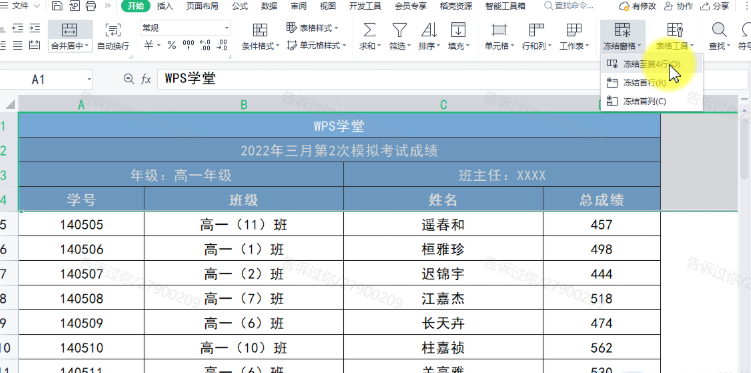
Task: Click the Name Box showing A1
Action: [x=46, y=79]
